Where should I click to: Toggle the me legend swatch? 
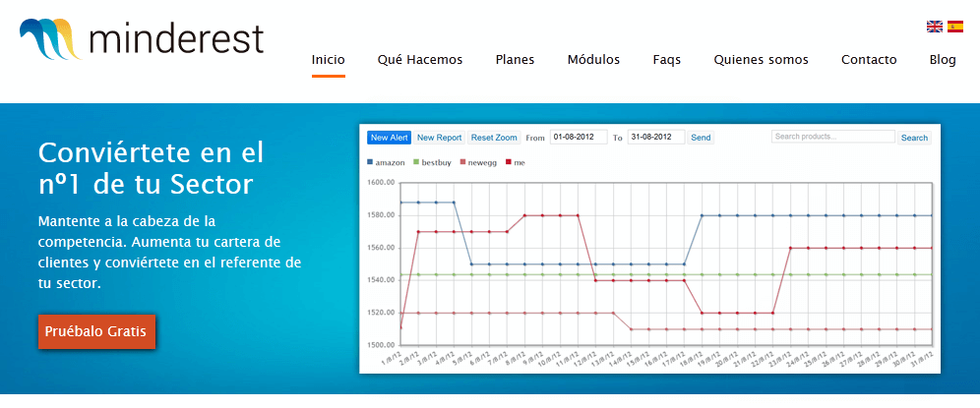coord(508,162)
